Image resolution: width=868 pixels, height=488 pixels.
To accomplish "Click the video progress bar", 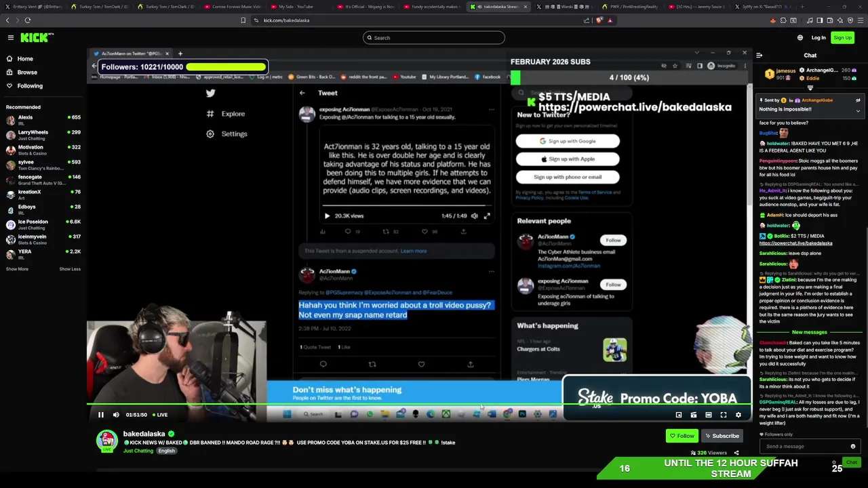I will point(419,404).
